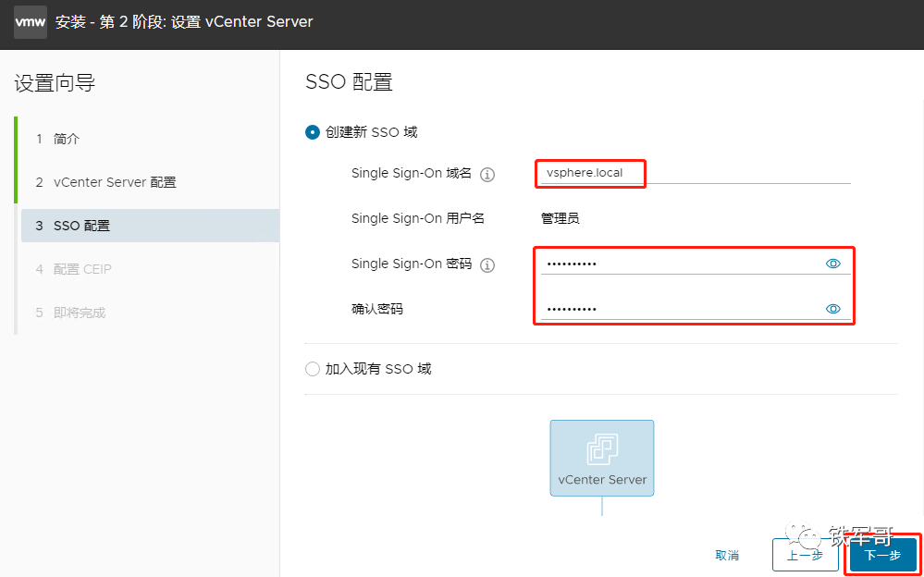Click the 取消 link
Image resolution: width=924 pixels, height=577 pixels.
pos(727,555)
